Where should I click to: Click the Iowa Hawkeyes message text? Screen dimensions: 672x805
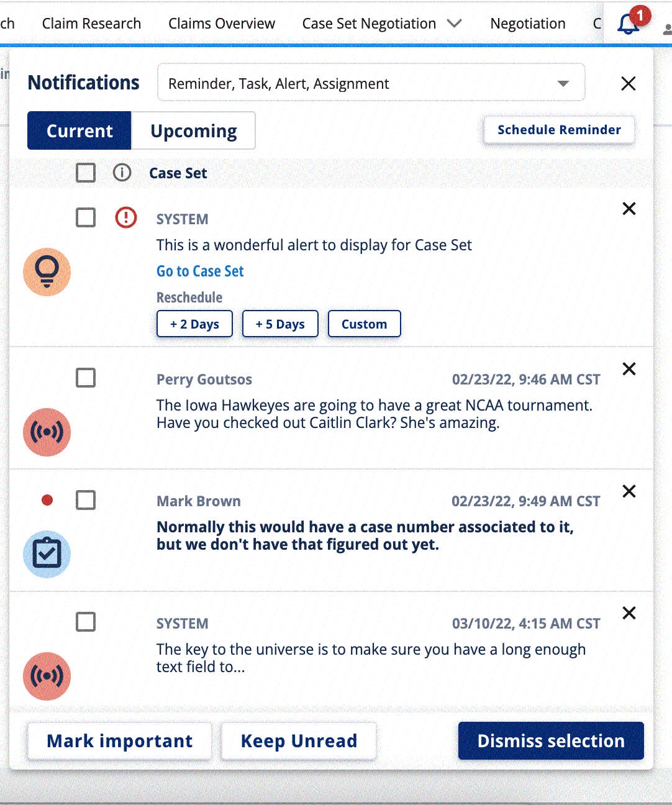pyautogui.click(x=375, y=414)
